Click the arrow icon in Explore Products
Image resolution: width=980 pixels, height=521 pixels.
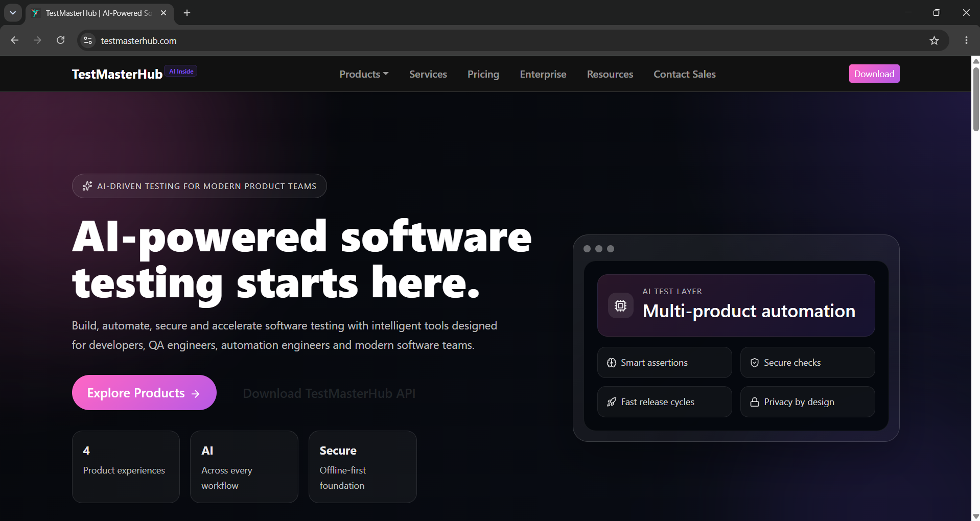[196, 393]
